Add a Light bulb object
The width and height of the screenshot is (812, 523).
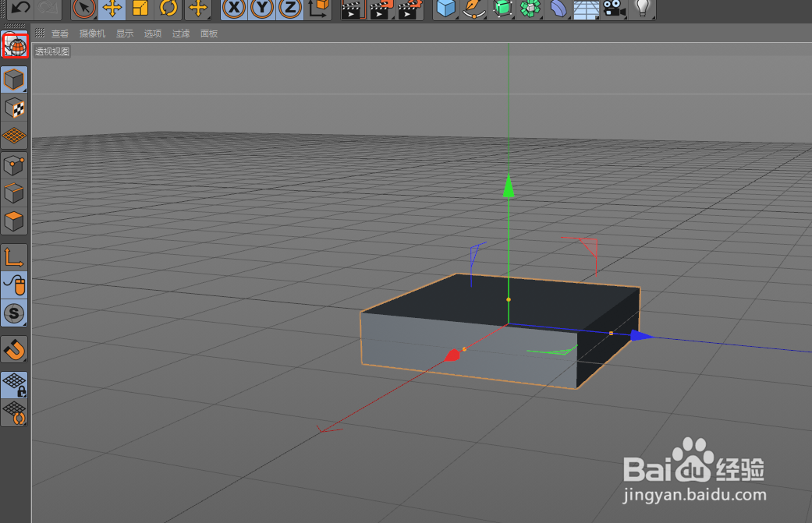point(642,9)
